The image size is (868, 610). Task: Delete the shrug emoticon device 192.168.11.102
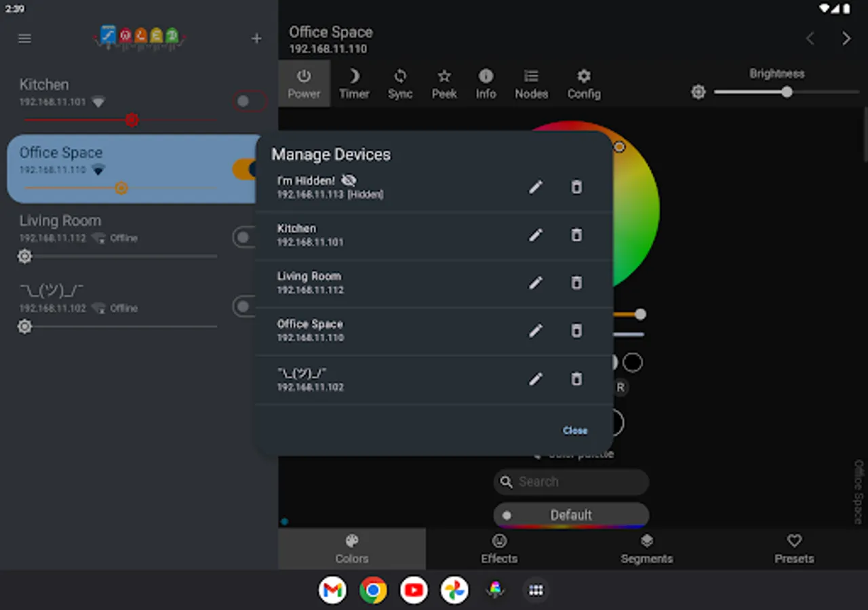click(576, 379)
